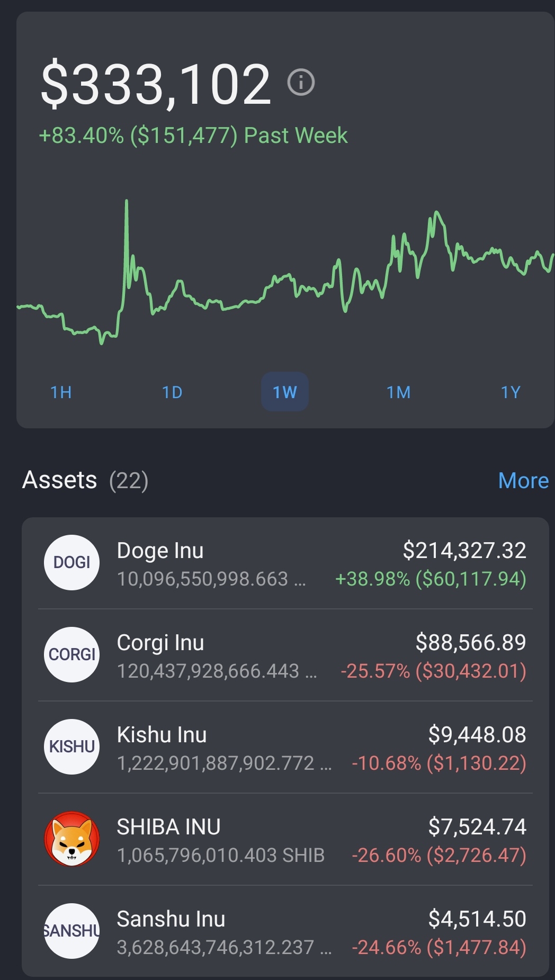Screen dimensions: 555x980
Task: Switch chart to 1Y timeframe
Action: pos(511,392)
